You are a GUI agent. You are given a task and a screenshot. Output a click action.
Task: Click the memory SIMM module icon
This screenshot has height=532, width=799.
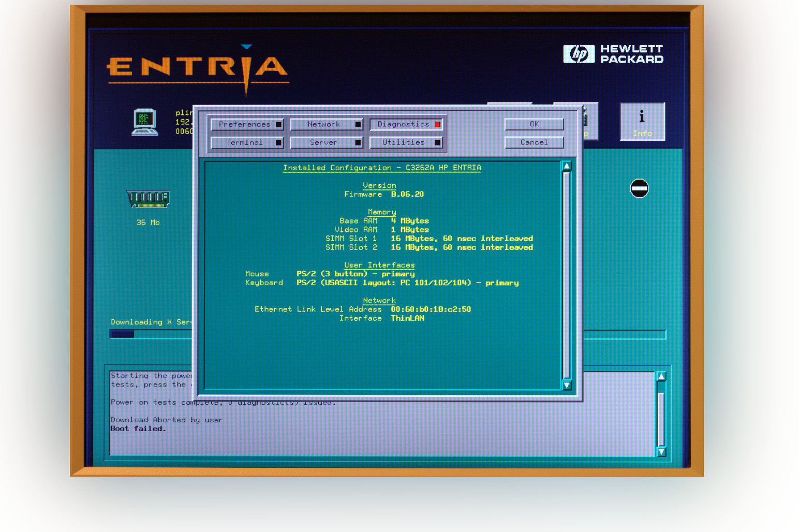pyautogui.click(x=148, y=199)
